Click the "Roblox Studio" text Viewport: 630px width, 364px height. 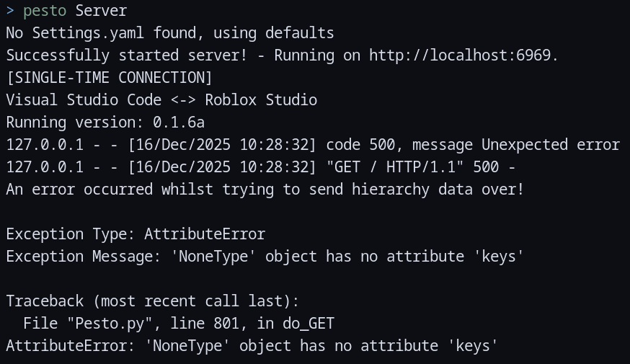tap(261, 100)
